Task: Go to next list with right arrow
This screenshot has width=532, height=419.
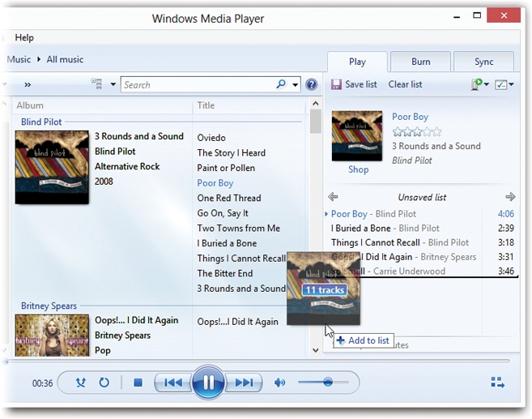Action: tap(510, 197)
